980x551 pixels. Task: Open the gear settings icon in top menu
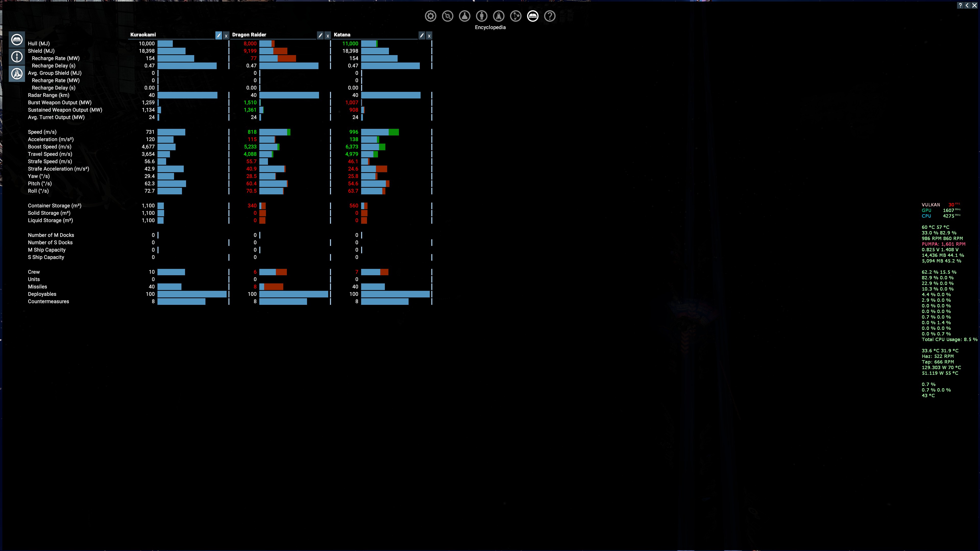[x=431, y=16]
